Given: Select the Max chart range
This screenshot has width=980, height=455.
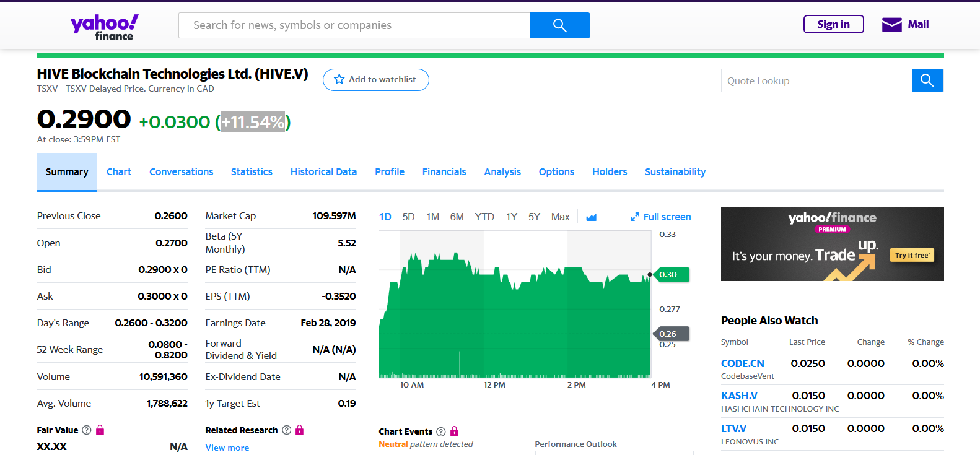Looking at the screenshot, I should coord(560,217).
